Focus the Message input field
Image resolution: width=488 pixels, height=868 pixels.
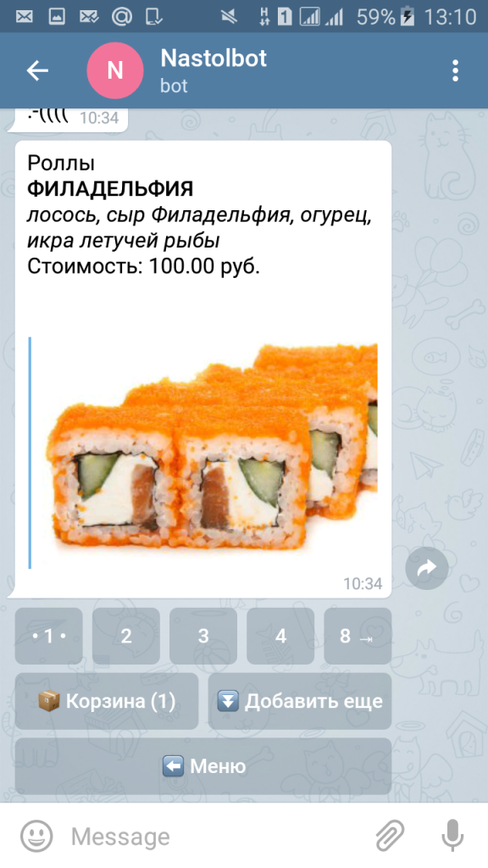216,836
